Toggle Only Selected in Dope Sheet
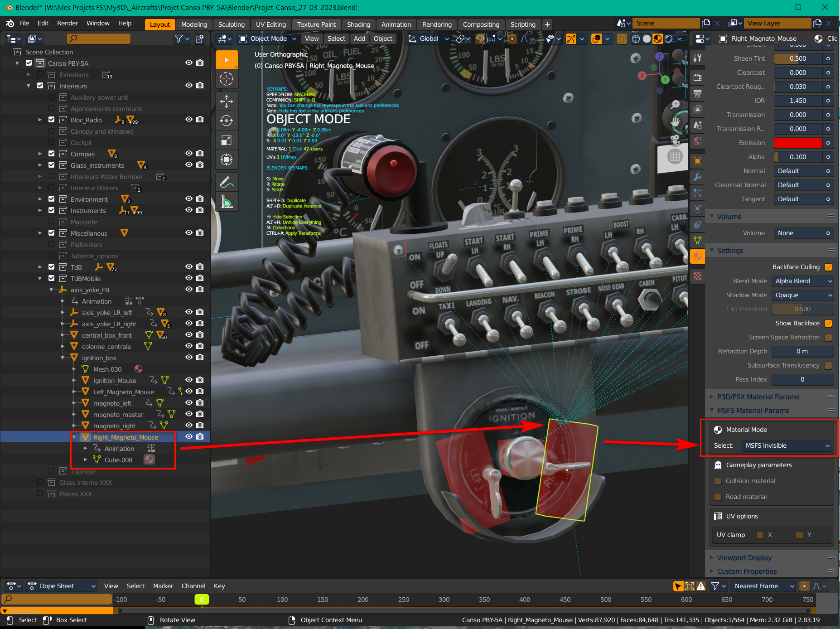Image resolution: width=840 pixels, height=629 pixels. 678,586
